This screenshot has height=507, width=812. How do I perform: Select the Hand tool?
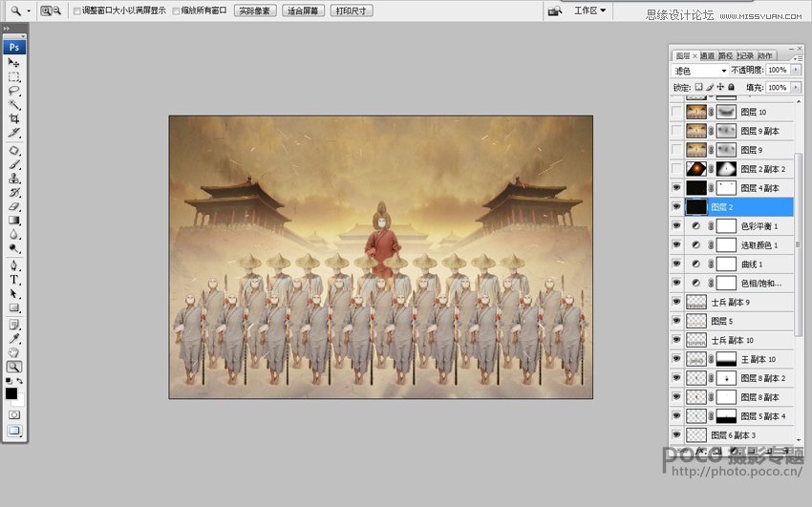coord(14,353)
